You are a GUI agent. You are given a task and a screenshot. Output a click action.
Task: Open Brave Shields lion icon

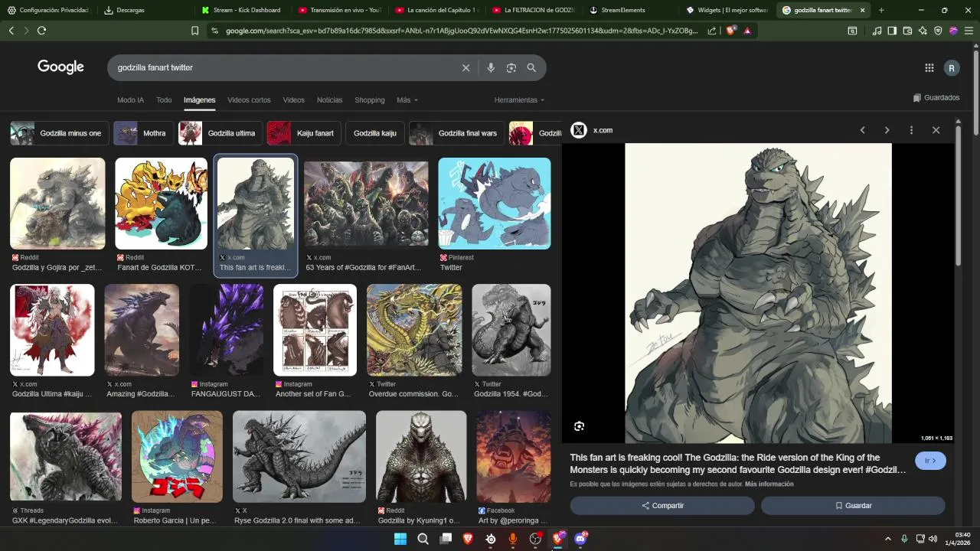point(731,31)
